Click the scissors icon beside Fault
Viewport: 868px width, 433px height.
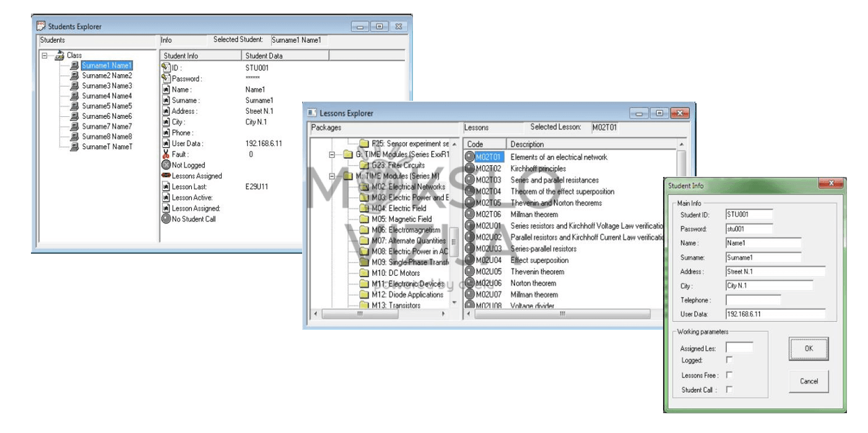[166, 155]
